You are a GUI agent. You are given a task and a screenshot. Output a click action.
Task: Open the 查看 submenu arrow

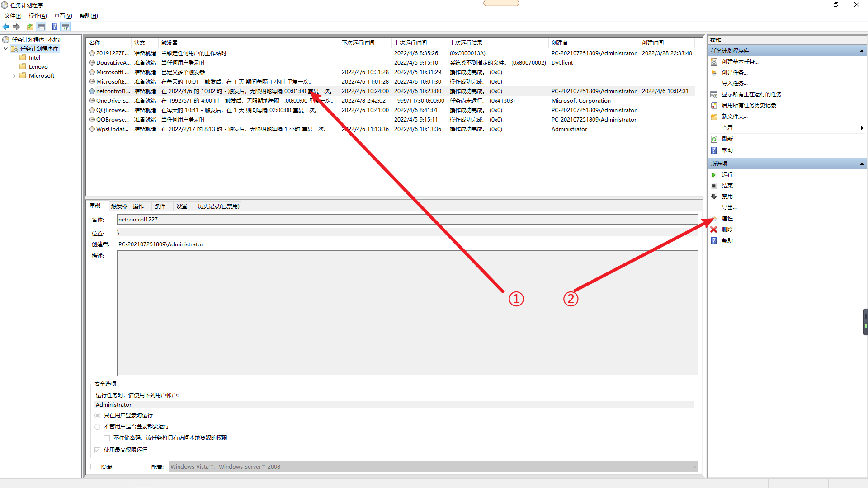coord(862,128)
